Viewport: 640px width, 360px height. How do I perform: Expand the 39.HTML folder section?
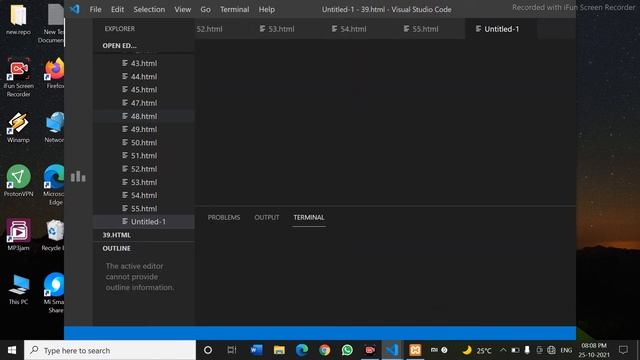[144, 235]
